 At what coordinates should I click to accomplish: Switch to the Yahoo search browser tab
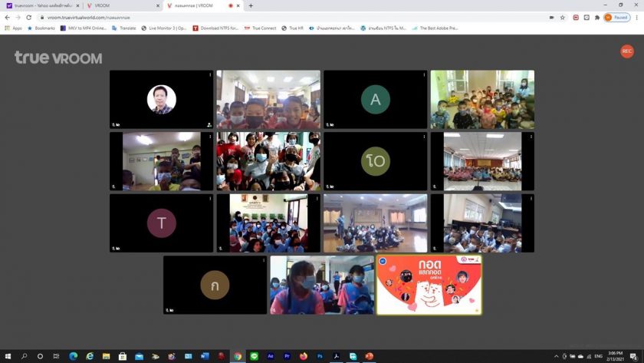point(42,5)
